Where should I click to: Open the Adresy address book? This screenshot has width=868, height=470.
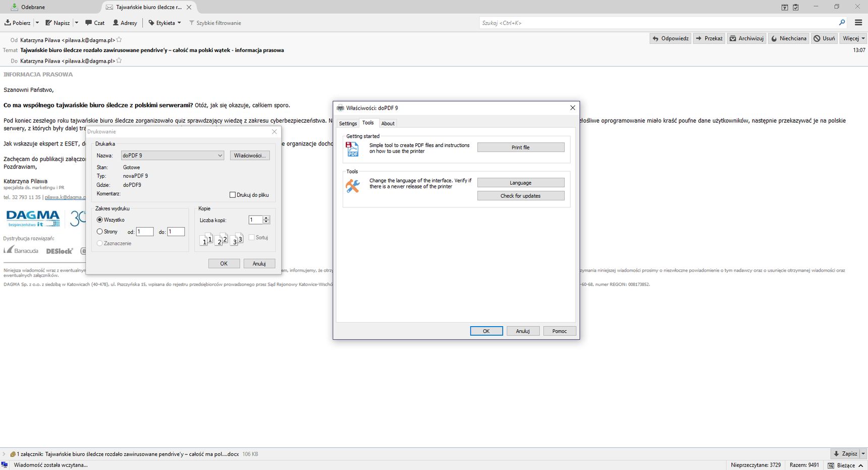[125, 23]
